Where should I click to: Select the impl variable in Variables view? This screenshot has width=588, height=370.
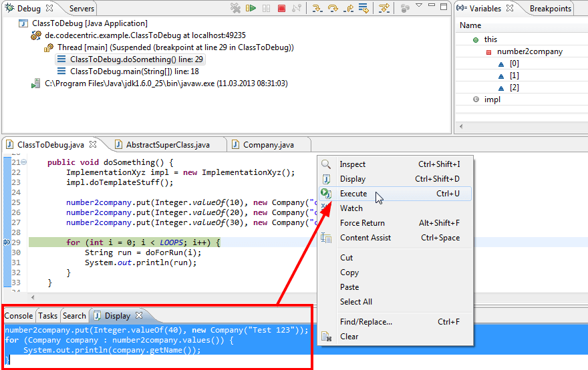click(492, 100)
